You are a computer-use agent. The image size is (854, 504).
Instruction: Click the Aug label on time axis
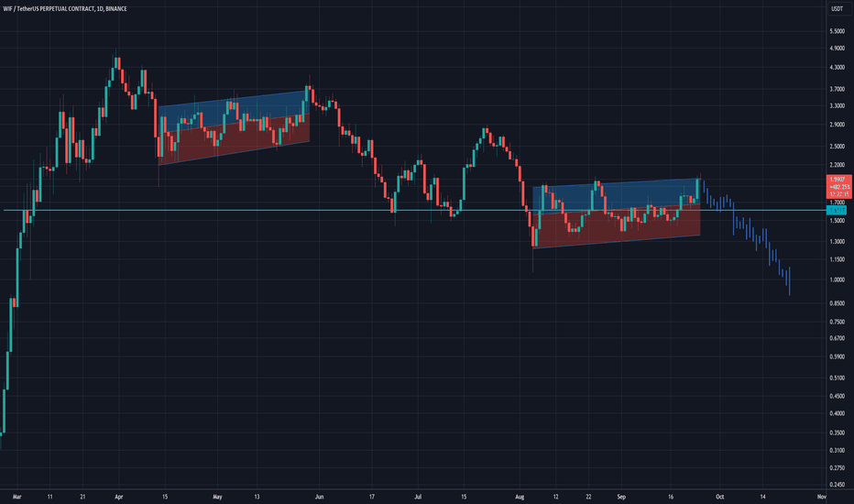[x=520, y=497]
